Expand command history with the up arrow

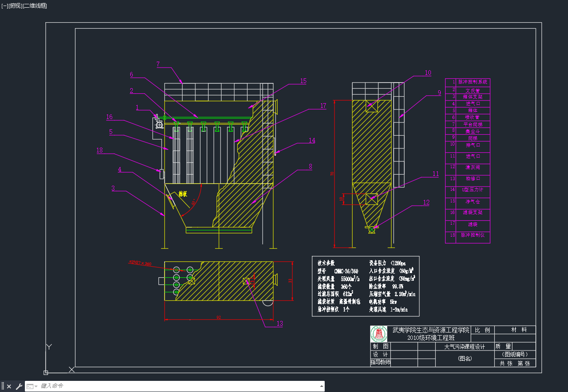coord(322,386)
